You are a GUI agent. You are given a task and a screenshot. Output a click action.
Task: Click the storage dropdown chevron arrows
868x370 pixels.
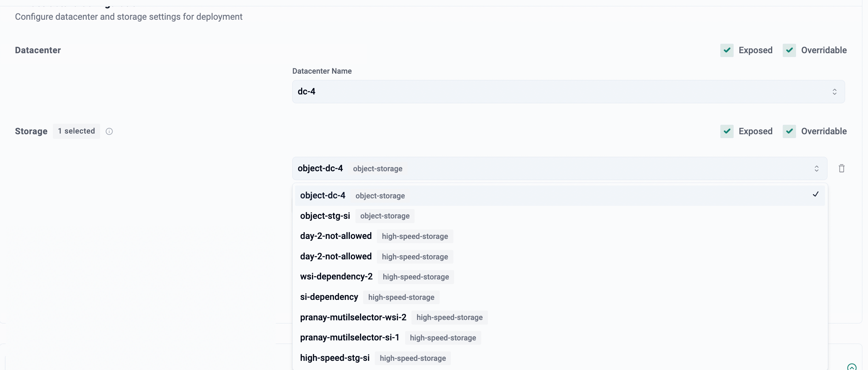tap(817, 168)
